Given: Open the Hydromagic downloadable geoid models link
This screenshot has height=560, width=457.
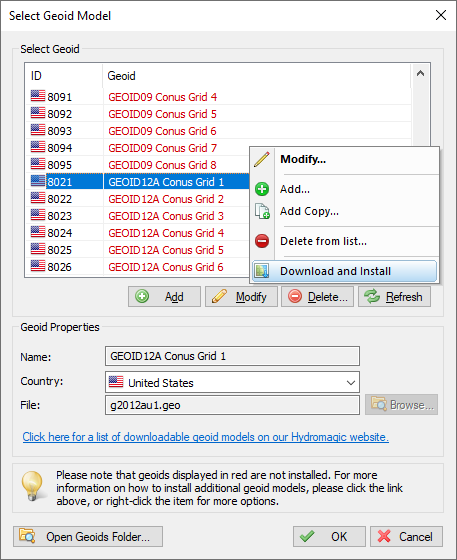Looking at the screenshot, I should click(x=206, y=437).
